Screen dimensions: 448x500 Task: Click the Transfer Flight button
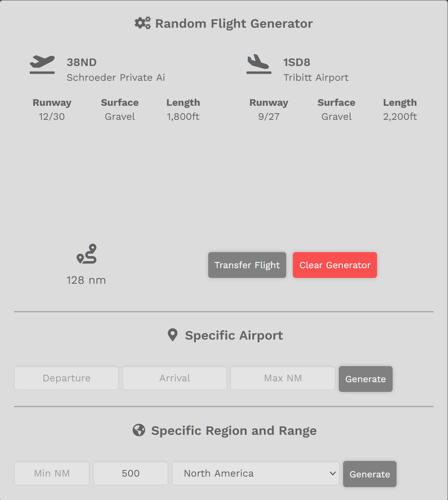[247, 265]
